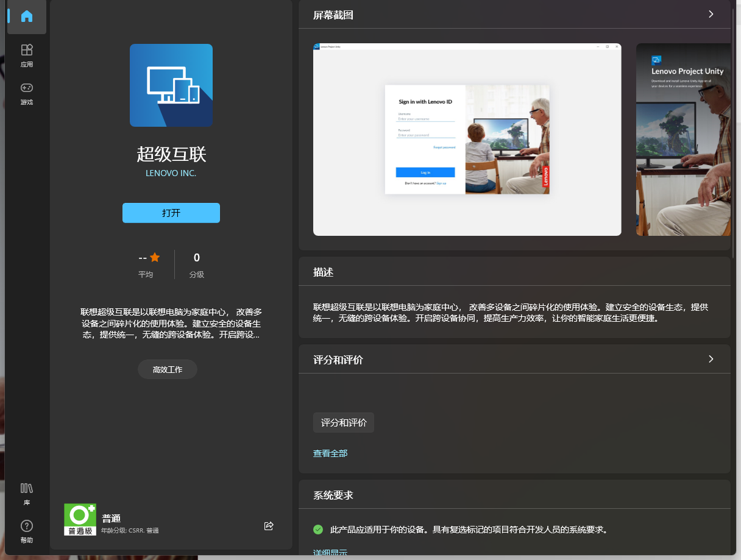Open the 库 (Library) in sidebar
This screenshot has height=560, width=741.
coord(27,494)
